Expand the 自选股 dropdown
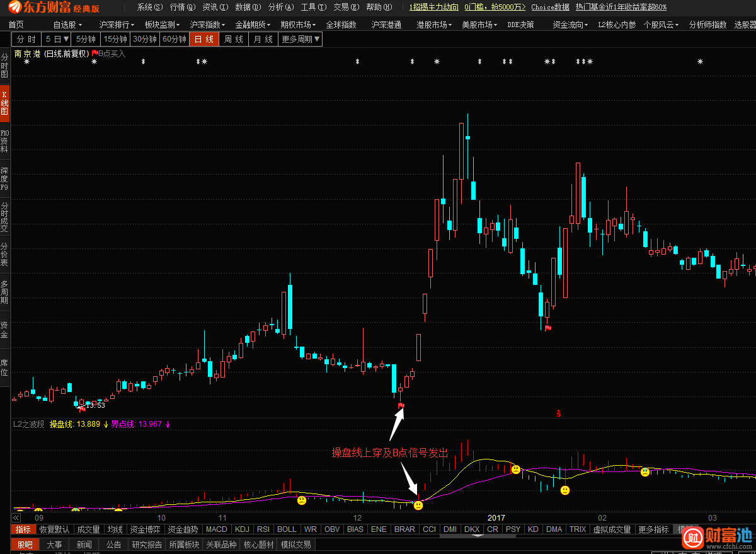The image size is (756, 554). click(x=67, y=25)
